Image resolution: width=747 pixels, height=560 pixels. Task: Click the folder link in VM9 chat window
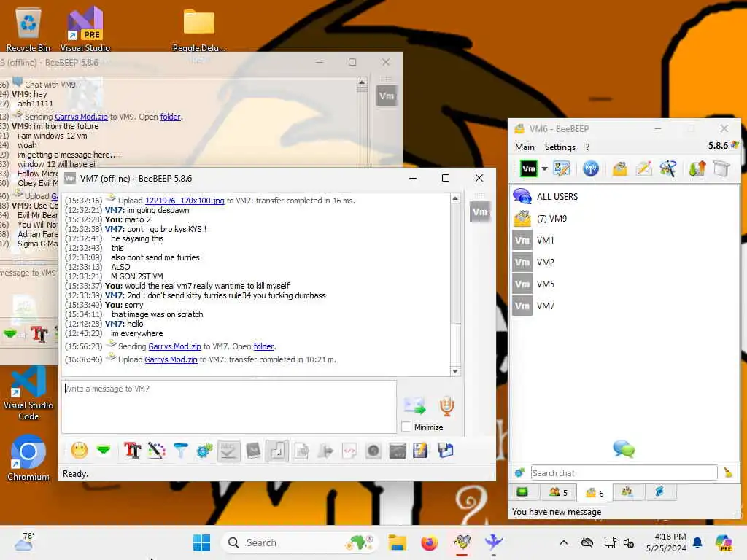170,117
